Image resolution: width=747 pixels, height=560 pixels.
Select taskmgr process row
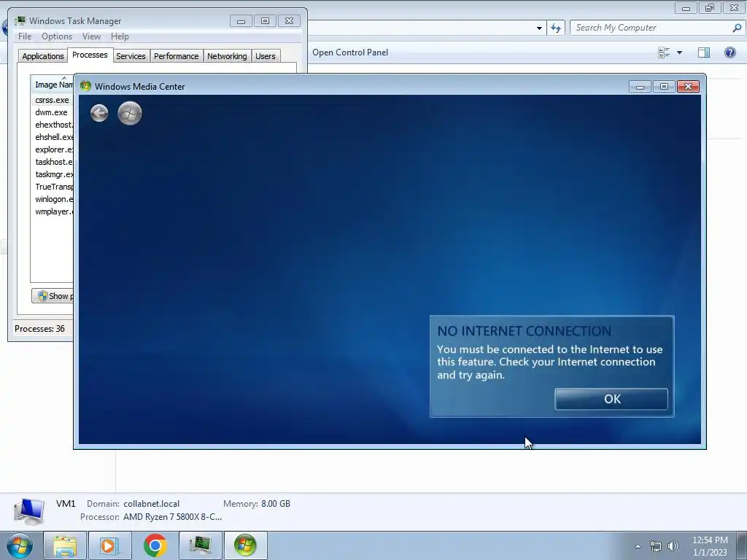53,174
